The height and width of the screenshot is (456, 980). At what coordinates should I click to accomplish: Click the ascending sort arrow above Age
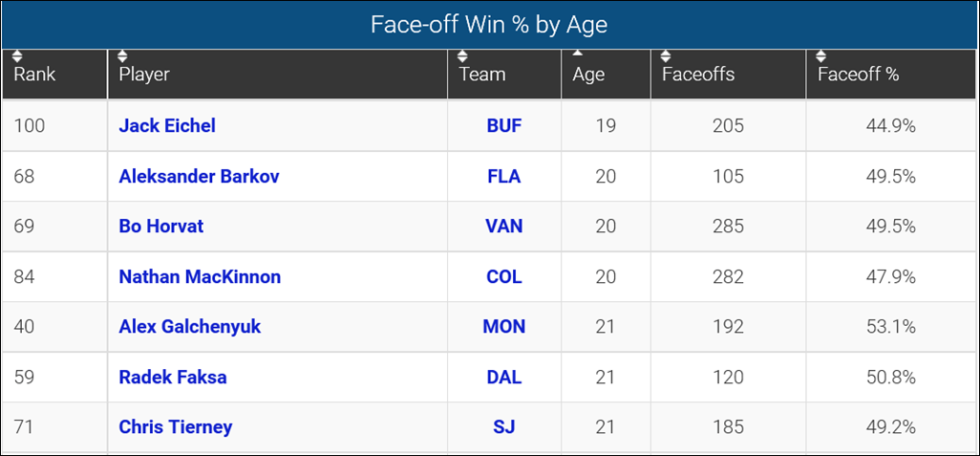(x=578, y=54)
